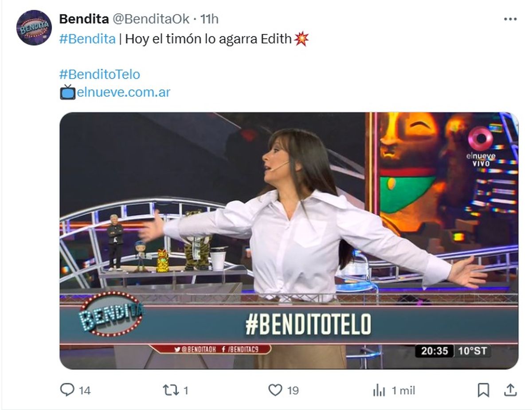Click the 19 likes count

pos(293,390)
